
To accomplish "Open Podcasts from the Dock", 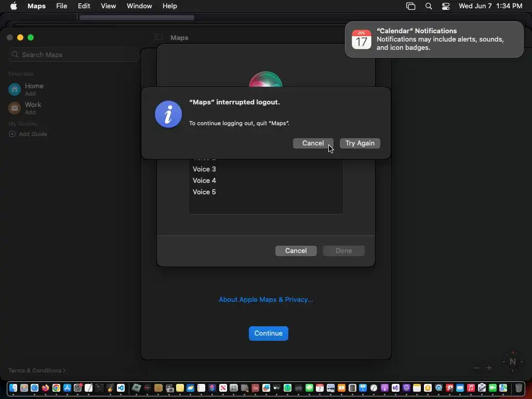I will coord(384,388).
